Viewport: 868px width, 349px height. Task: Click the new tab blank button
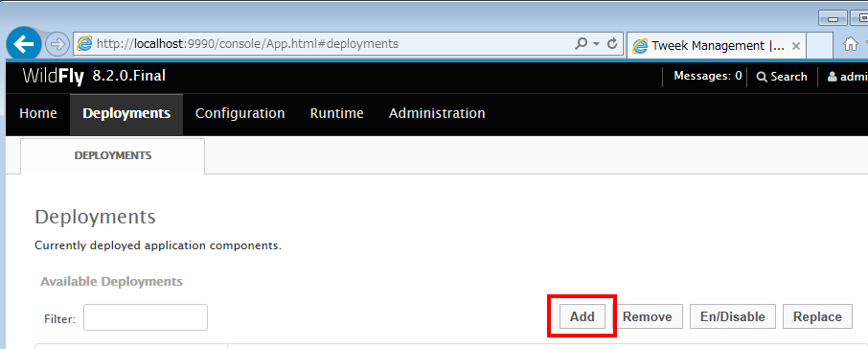tap(820, 45)
